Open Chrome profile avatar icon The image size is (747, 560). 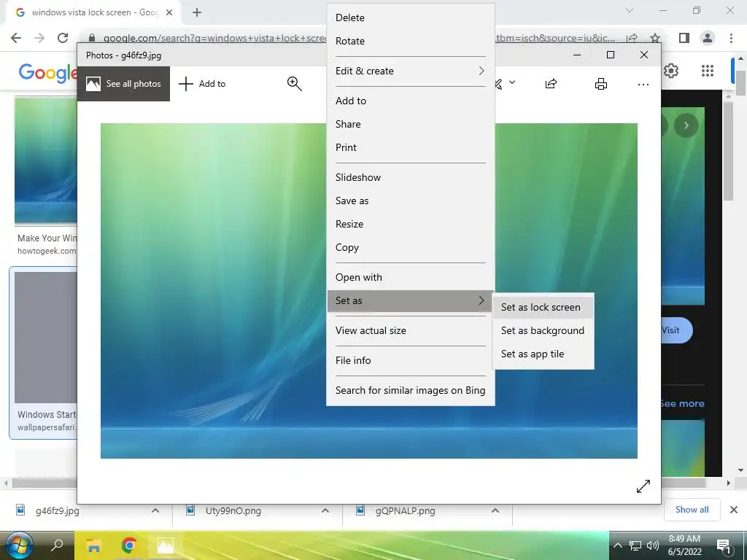[x=708, y=38]
